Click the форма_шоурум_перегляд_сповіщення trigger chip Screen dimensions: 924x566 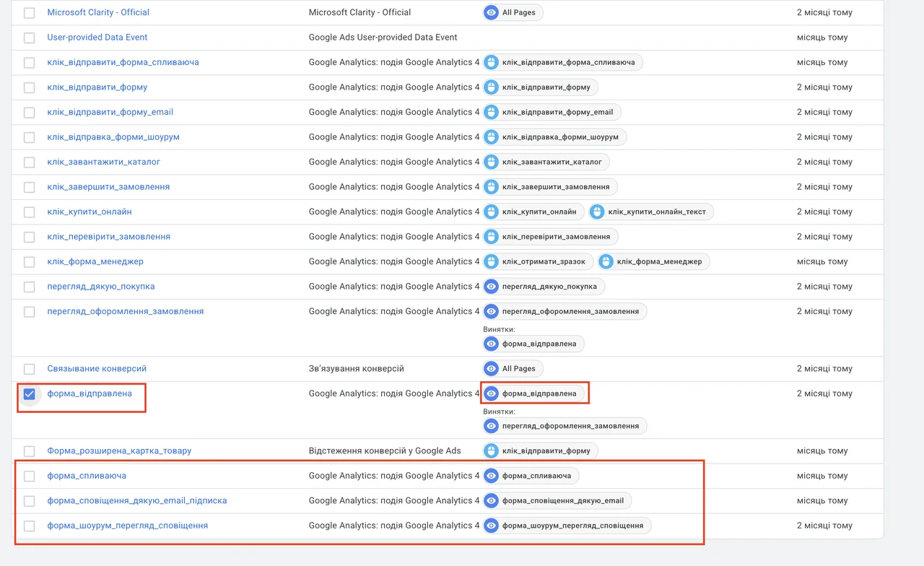pyautogui.click(x=567, y=526)
